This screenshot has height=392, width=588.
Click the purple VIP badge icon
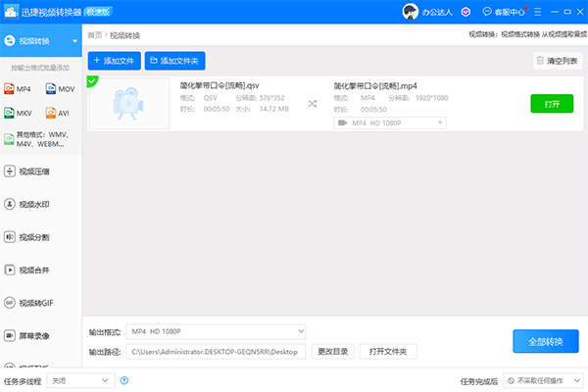point(465,12)
